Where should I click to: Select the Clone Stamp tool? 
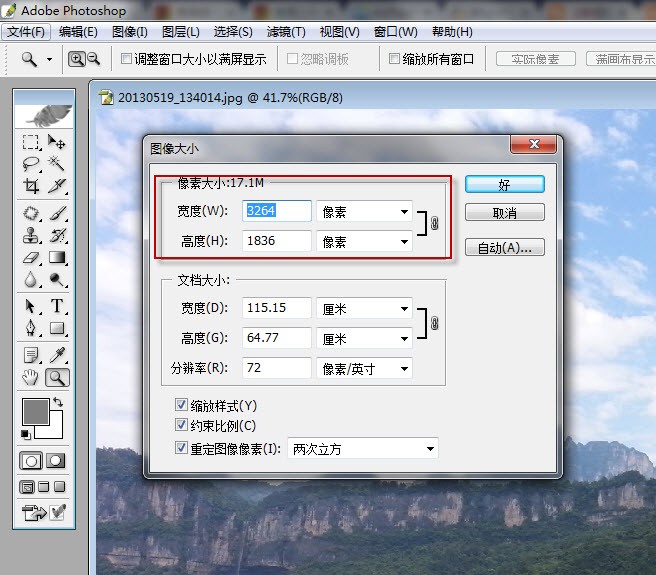click(31, 235)
